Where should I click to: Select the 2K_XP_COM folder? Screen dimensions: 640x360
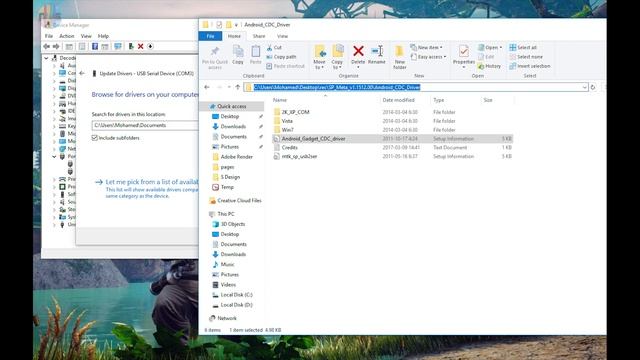coord(296,112)
